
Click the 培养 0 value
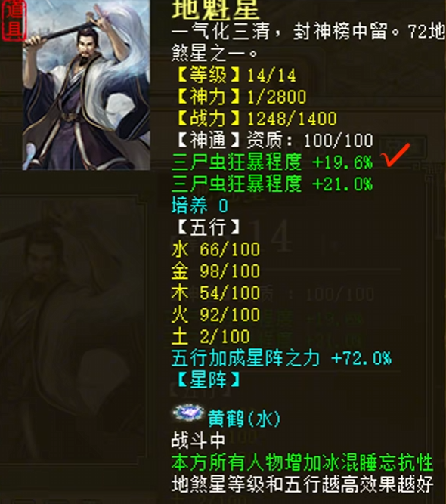click(200, 206)
